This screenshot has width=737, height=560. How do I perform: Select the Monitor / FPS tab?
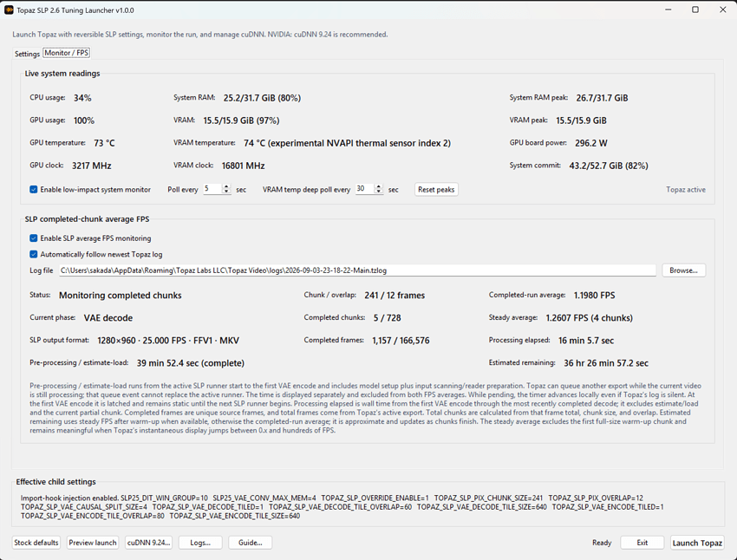[x=66, y=53]
